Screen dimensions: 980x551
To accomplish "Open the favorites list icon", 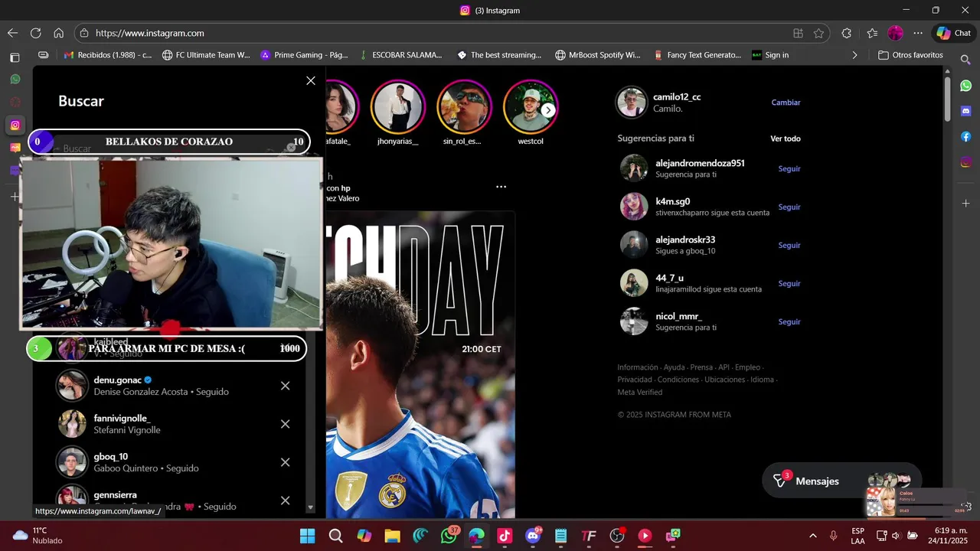I will coord(872,33).
